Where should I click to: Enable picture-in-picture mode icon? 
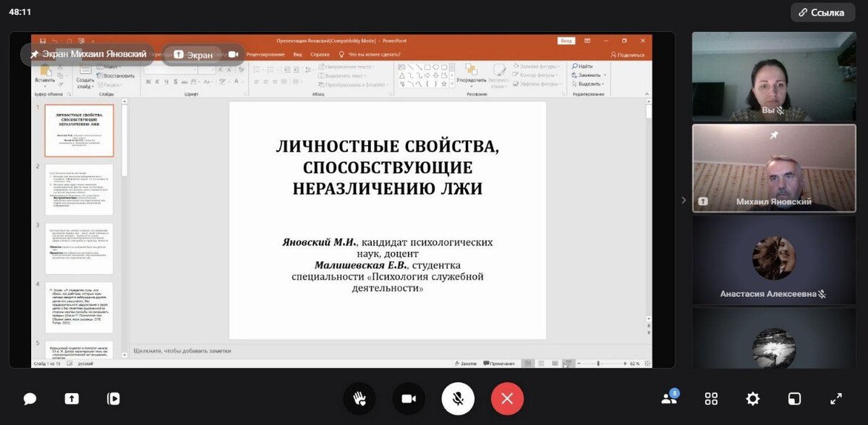[x=794, y=398]
